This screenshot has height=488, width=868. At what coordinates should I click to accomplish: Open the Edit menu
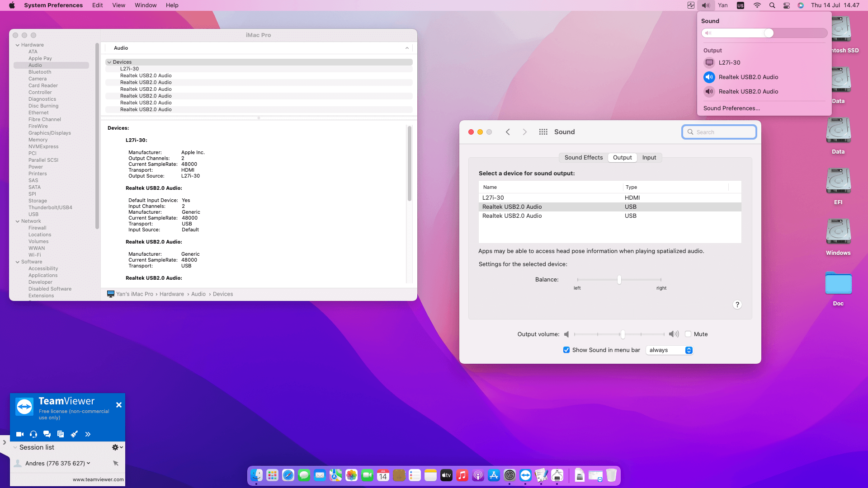click(97, 5)
